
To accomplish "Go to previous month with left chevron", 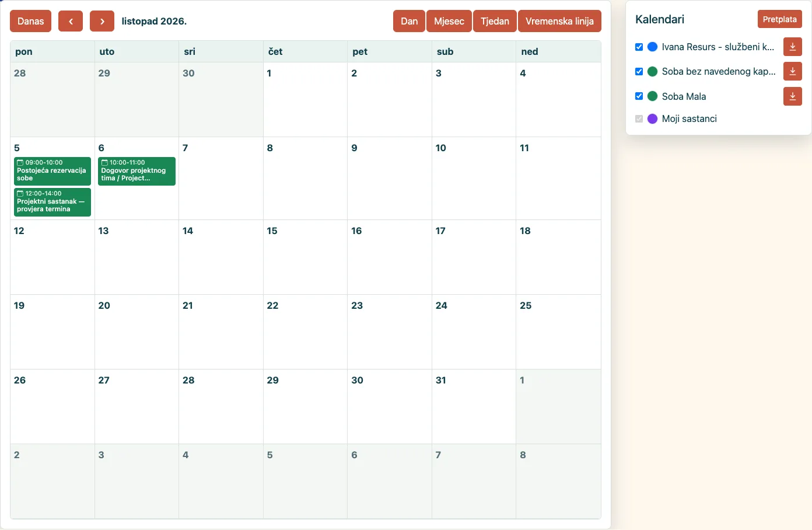I will click(x=71, y=21).
